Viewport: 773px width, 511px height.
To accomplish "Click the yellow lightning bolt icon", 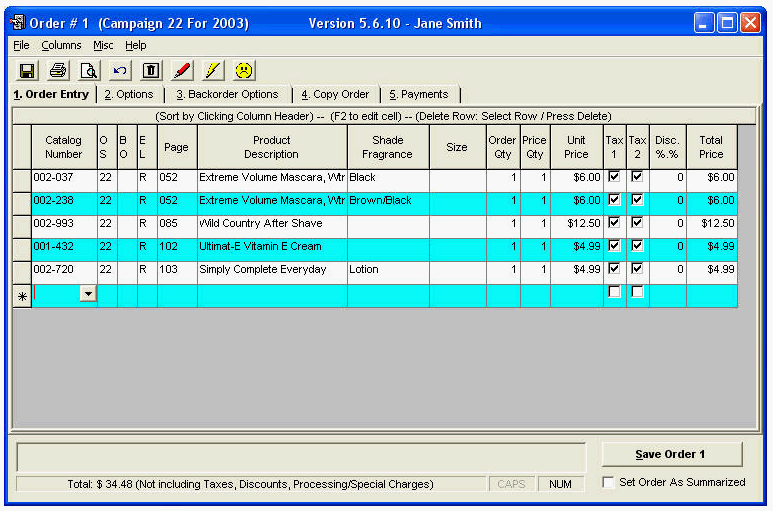I will 213,70.
